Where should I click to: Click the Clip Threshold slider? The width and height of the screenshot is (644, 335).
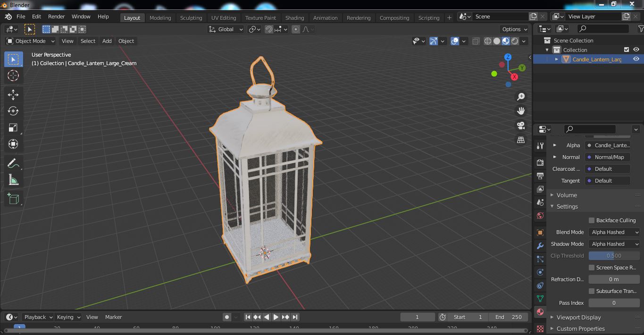614,256
